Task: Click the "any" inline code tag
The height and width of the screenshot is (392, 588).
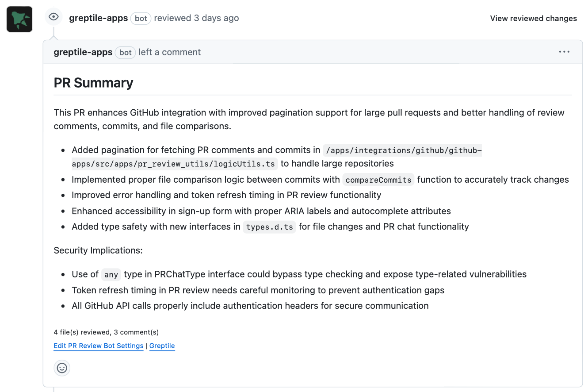Action: pos(111,275)
